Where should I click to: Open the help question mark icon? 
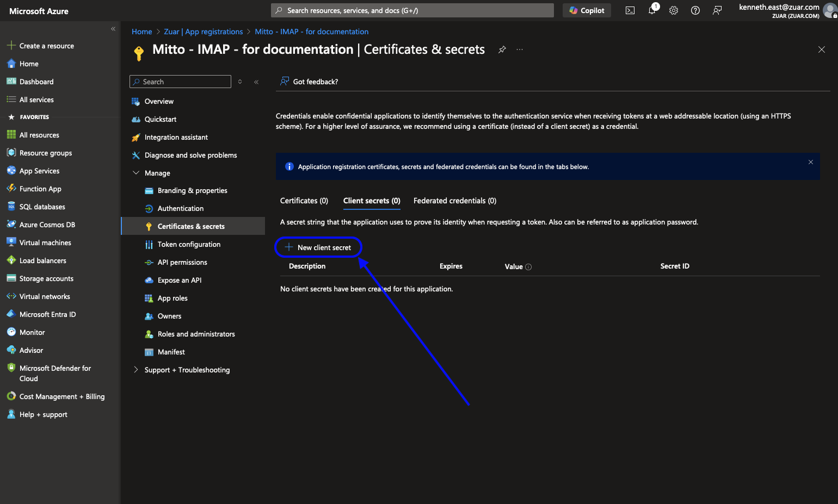pos(695,10)
